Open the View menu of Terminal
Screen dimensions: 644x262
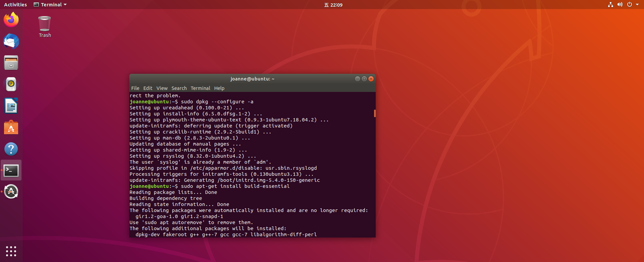point(162,88)
